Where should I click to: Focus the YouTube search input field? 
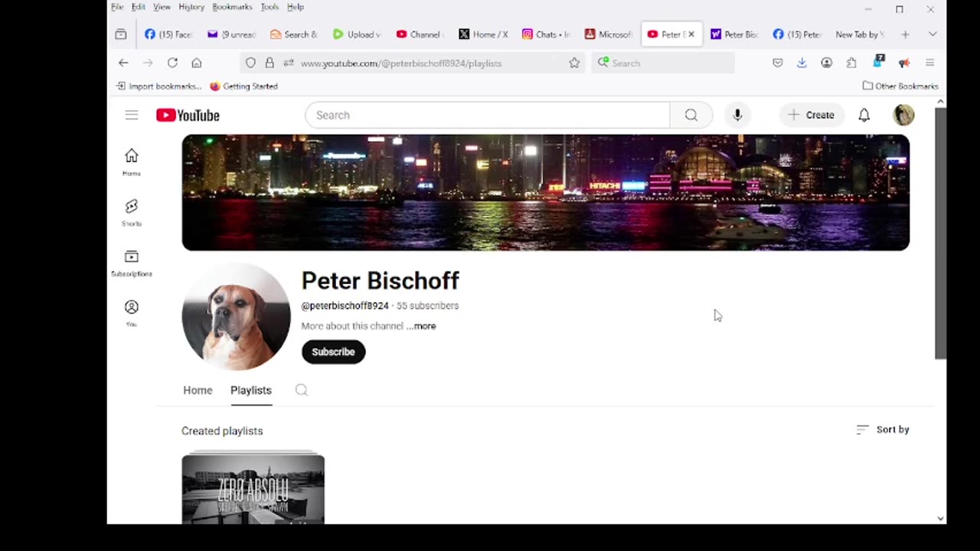coord(488,115)
